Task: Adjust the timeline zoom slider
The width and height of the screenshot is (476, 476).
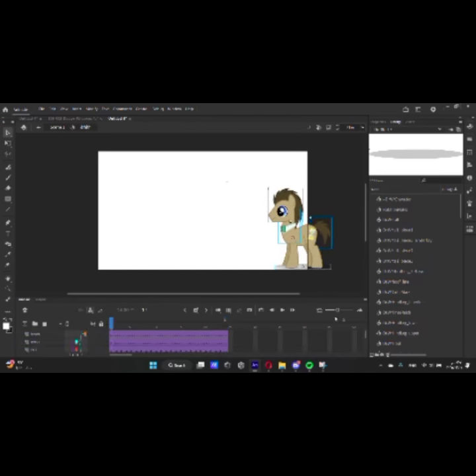Action: 337,310
